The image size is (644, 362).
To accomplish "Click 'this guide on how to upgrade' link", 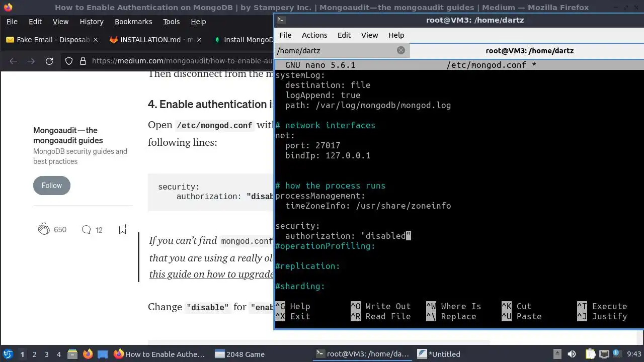I will pos(211,274).
